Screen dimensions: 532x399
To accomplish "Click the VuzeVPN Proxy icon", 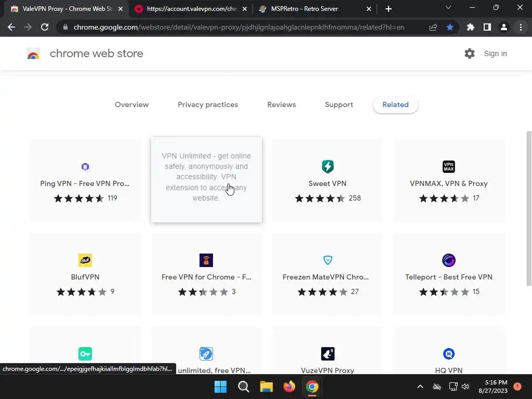I will pyautogui.click(x=328, y=354).
